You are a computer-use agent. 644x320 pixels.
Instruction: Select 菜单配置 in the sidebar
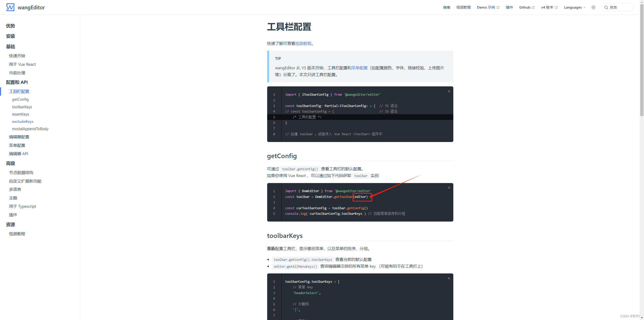click(x=17, y=145)
